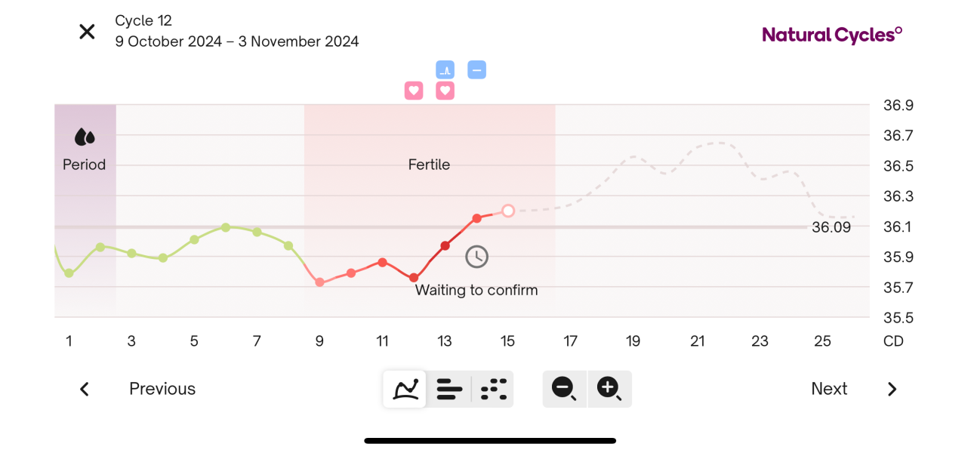Click the pink heart icon above day 12

pyautogui.click(x=414, y=90)
